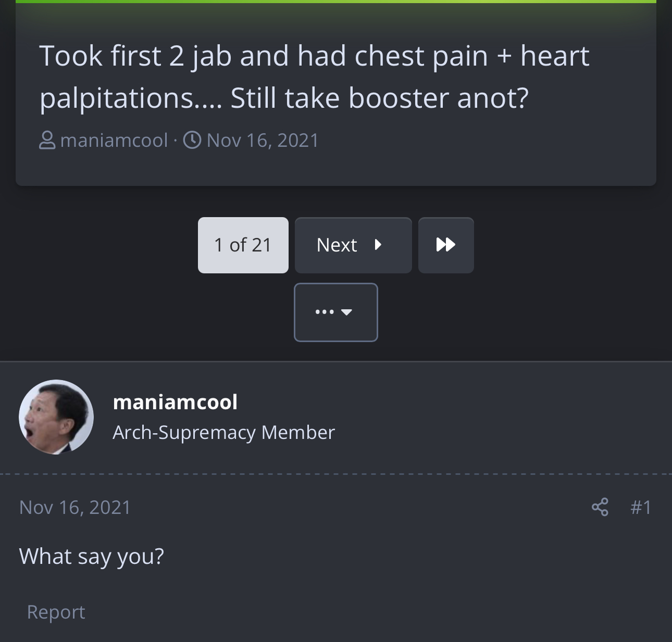The height and width of the screenshot is (642, 672).
Task: Open post permalink #1
Action: (641, 507)
